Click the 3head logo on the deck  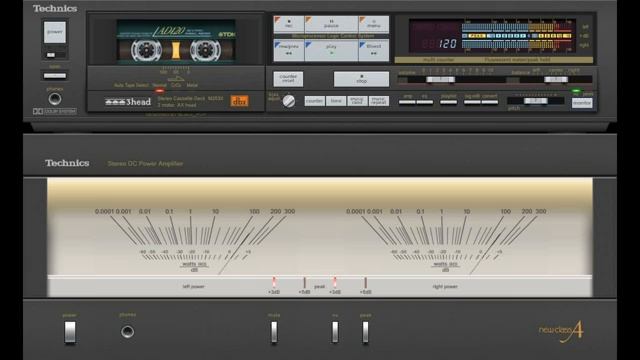(128, 102)
